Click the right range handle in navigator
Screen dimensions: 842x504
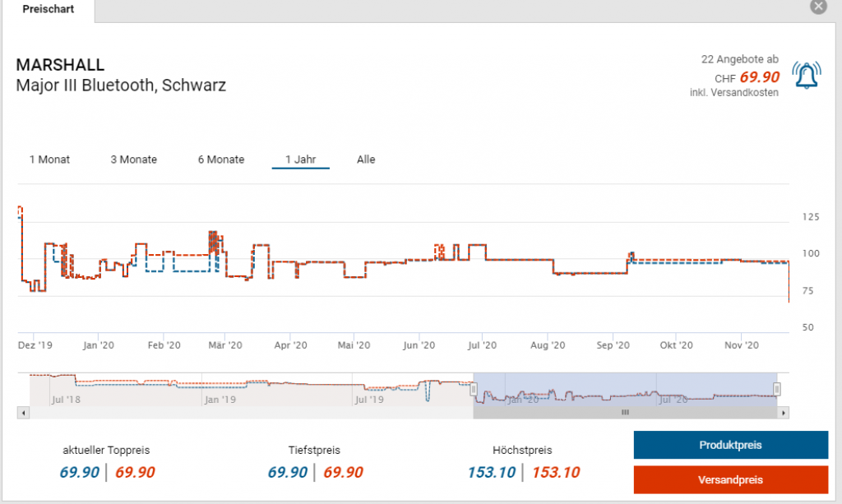point(777,389)
